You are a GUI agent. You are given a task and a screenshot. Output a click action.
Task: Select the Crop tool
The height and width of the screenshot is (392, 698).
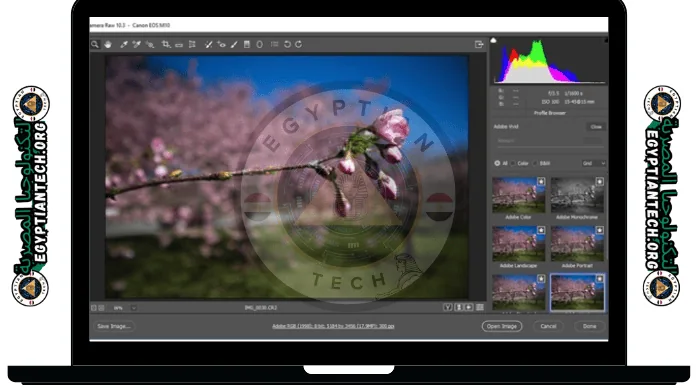coord(166,44)
